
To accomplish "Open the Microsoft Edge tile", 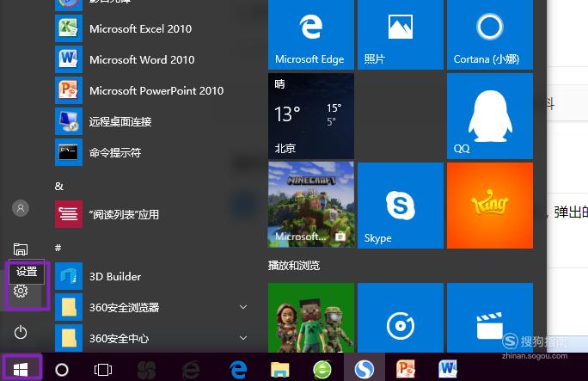I will tap(311, 34).
